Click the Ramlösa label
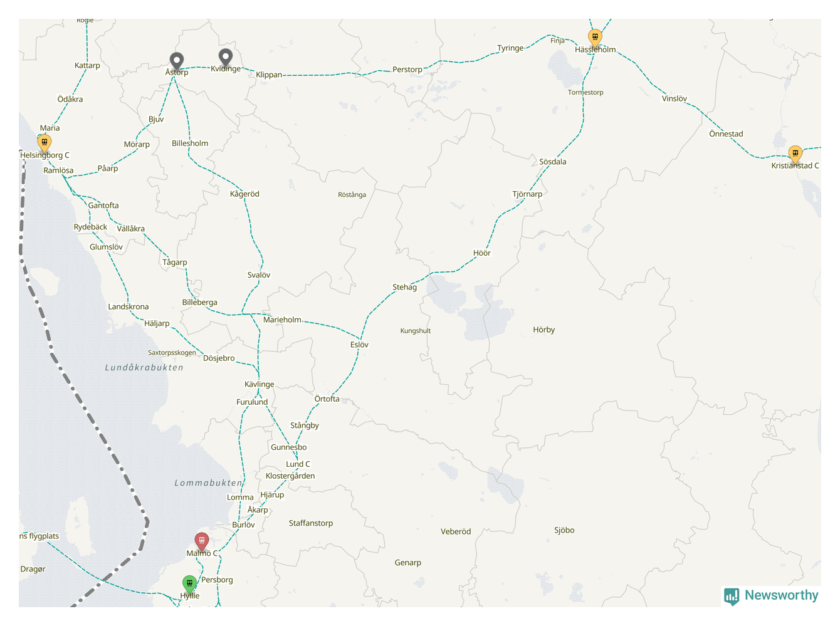Viewport: 840px width, 626px height. tap(58, 170)
